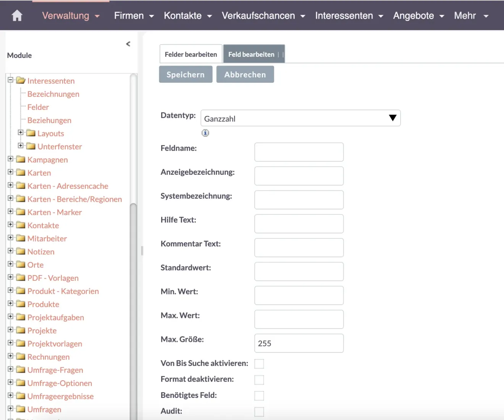This screenshot has height=420, width=504.
Task: Enable Von Bis Suche aktivieren checkbox
Action: click(259, 364)
